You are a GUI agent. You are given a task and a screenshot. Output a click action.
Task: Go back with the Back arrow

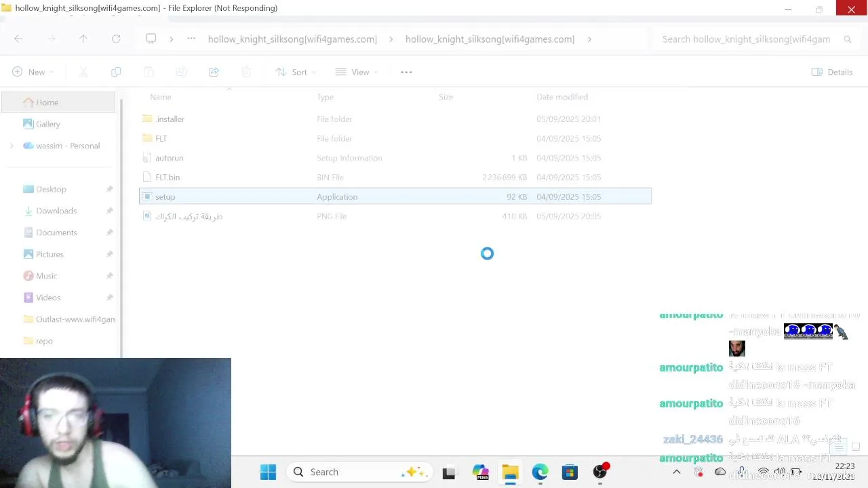click(18, 39)
